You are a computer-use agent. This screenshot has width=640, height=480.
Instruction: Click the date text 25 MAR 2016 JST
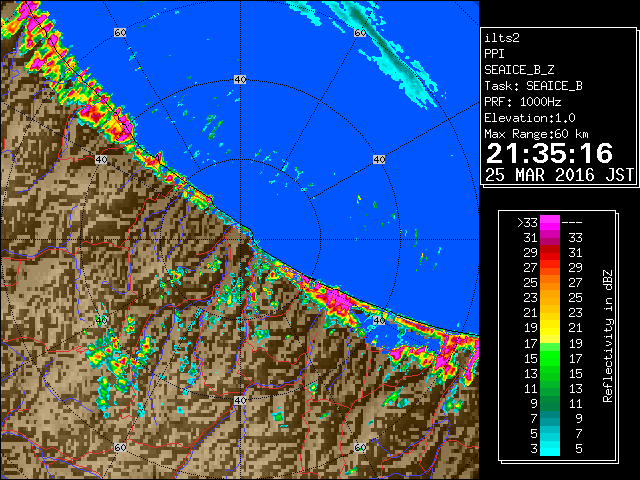pyautogui.click(x=559, y=175)
